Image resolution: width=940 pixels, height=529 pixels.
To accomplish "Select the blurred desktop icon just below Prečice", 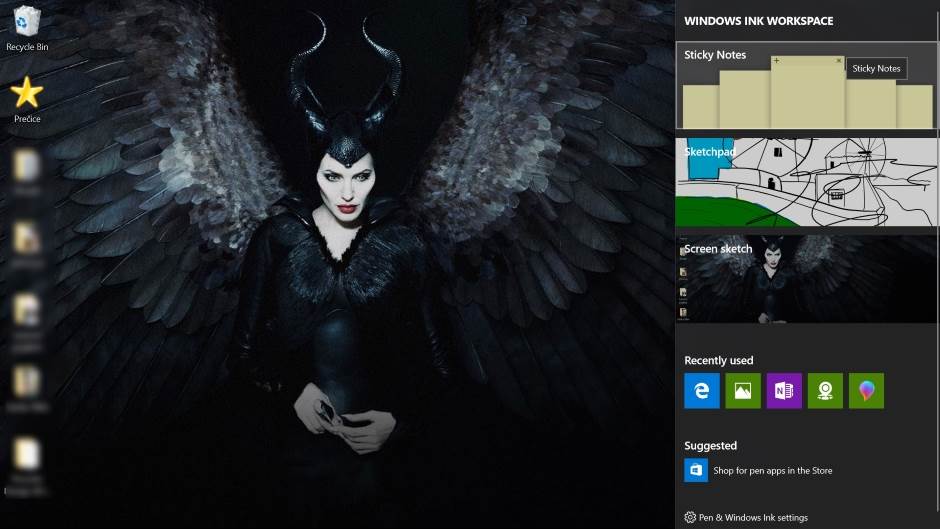I will (27, 168).
